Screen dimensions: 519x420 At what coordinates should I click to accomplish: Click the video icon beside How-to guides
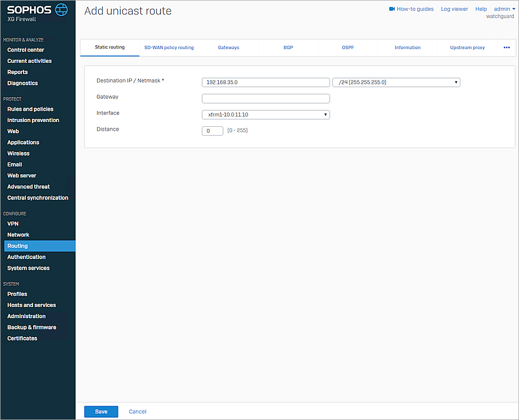point(393,9)
